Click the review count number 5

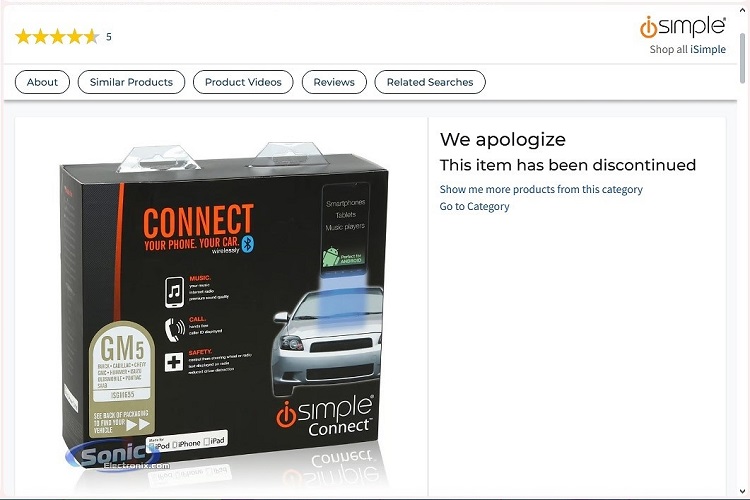109,37
